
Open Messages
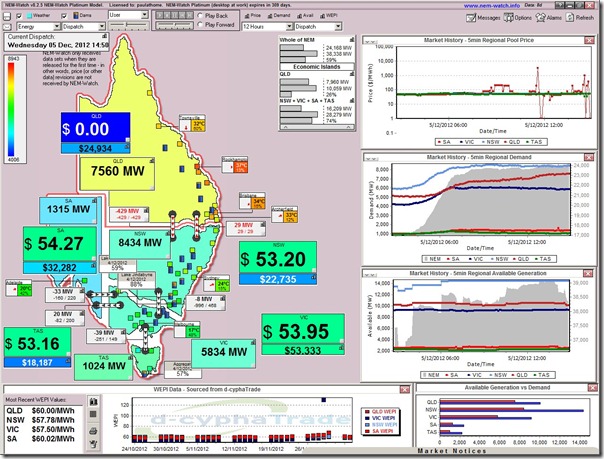click(x=483, y=17)
